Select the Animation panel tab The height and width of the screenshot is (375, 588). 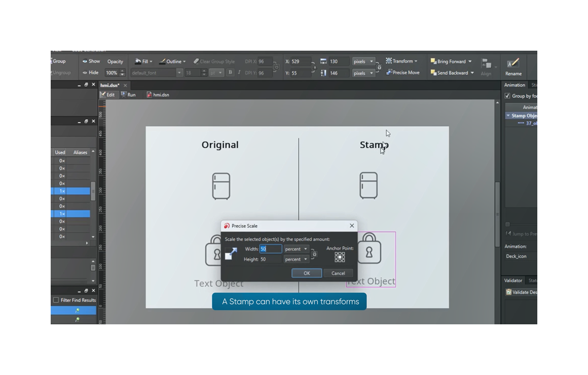514,85
